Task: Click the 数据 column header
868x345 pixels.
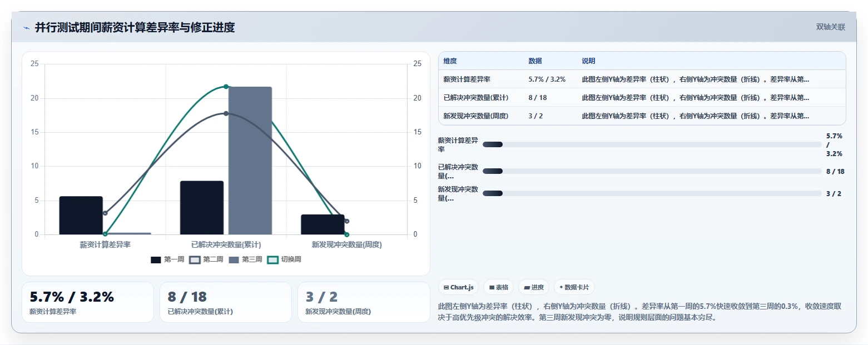Action: tap(535, 61)
